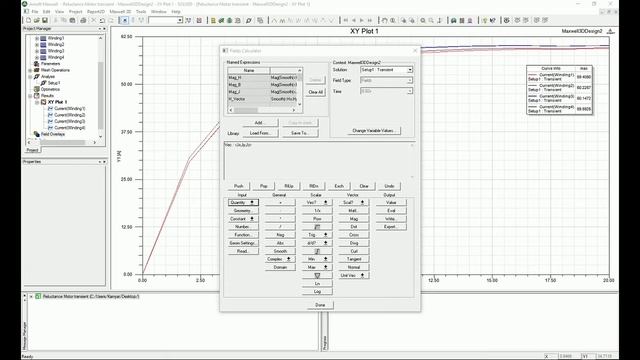Click the Save disk icon in toolbar

[x=44, y=20]
